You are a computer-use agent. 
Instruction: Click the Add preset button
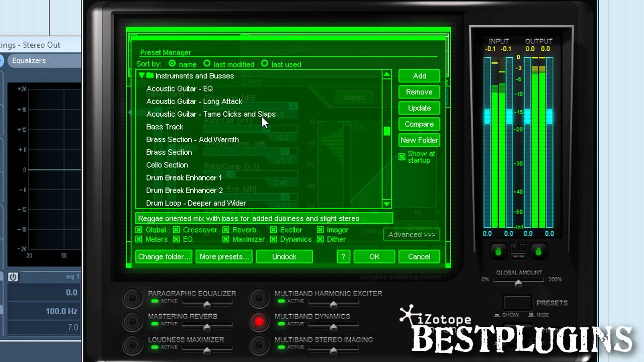click(420, 76)
